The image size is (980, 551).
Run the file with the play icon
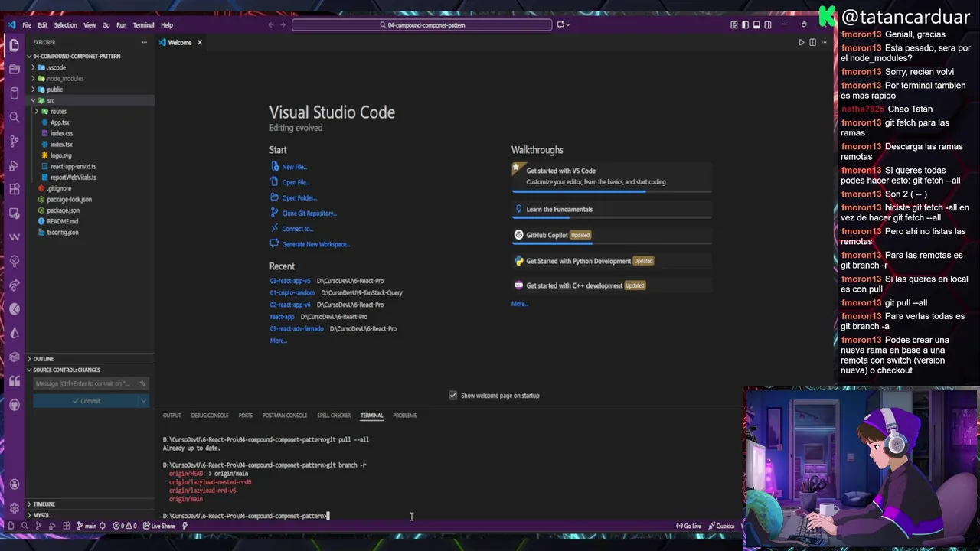(802, 42)
